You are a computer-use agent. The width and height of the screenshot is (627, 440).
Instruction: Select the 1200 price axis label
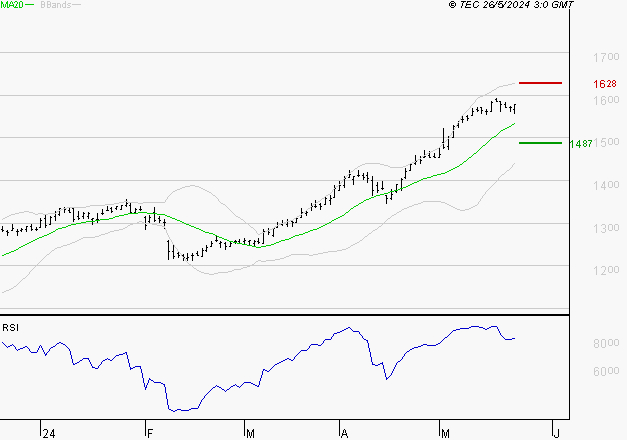[606, 270]
